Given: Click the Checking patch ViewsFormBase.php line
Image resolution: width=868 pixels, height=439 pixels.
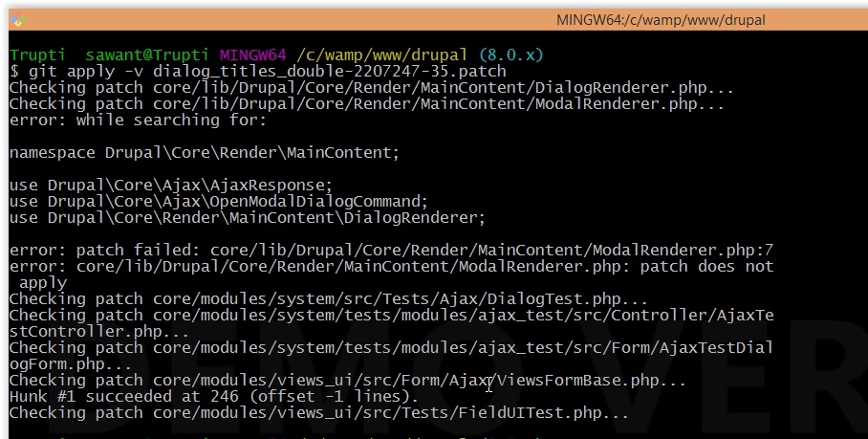Looking at the screenshot, I should click(347, 381).
